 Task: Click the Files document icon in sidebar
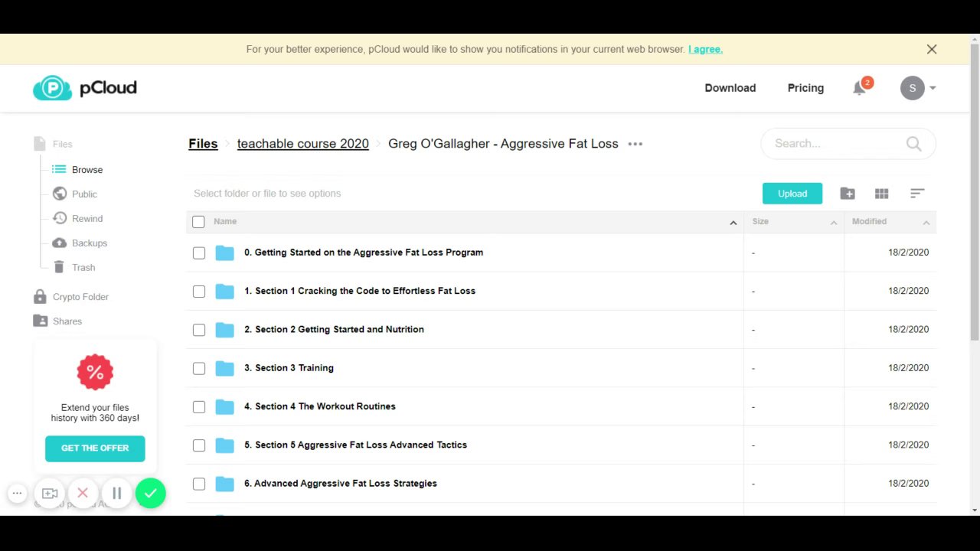click(40, 144)
